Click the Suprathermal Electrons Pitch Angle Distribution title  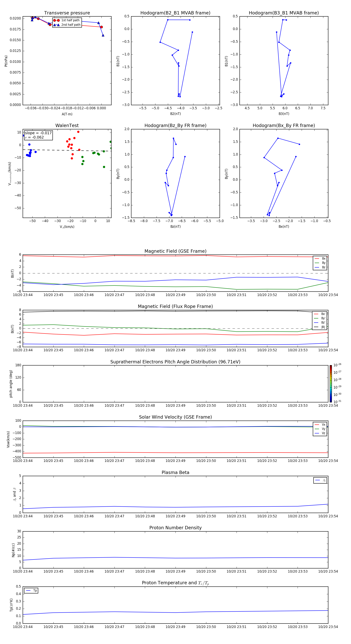pyautogui.click(x=175, y=362)
